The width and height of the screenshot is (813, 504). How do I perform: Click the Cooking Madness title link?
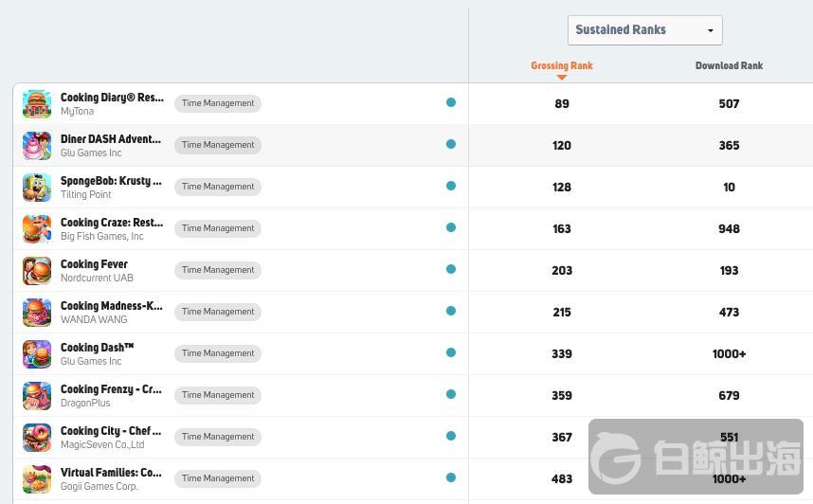click(x=111, y=306)
